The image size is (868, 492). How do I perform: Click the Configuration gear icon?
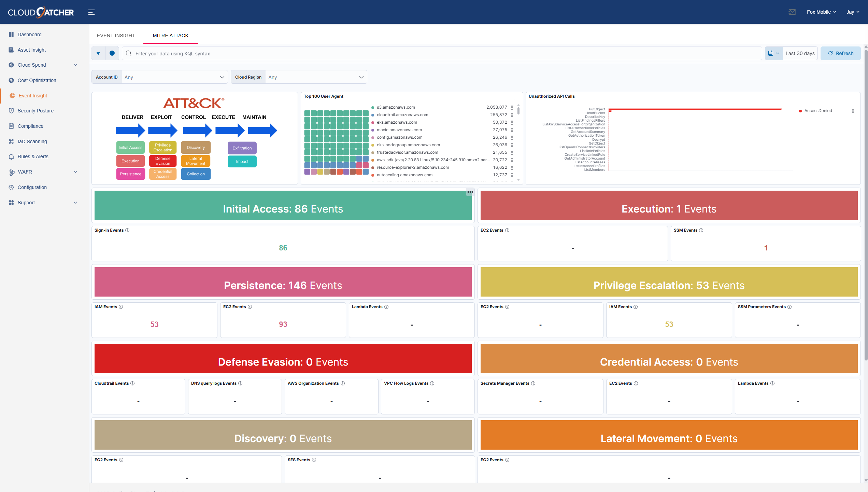(11, 187)
